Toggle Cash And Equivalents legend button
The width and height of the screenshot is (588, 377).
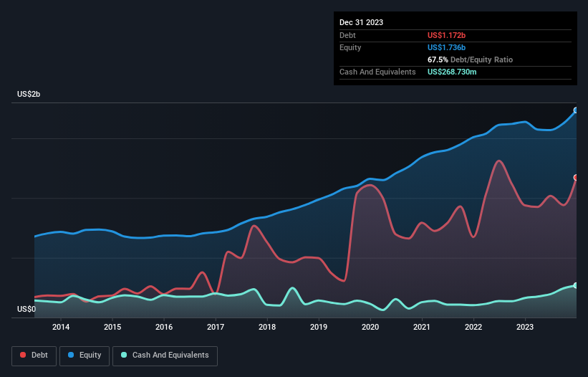(x=165, y=355)
